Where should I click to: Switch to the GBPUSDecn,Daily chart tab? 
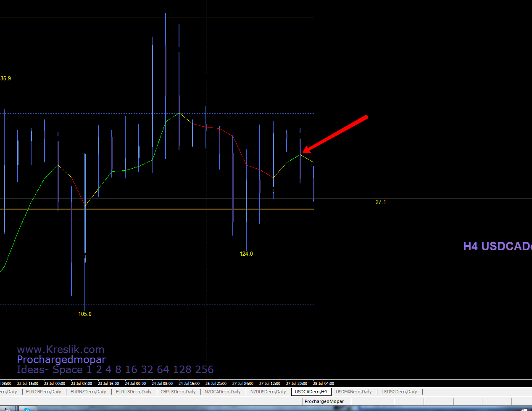point(178,392)
